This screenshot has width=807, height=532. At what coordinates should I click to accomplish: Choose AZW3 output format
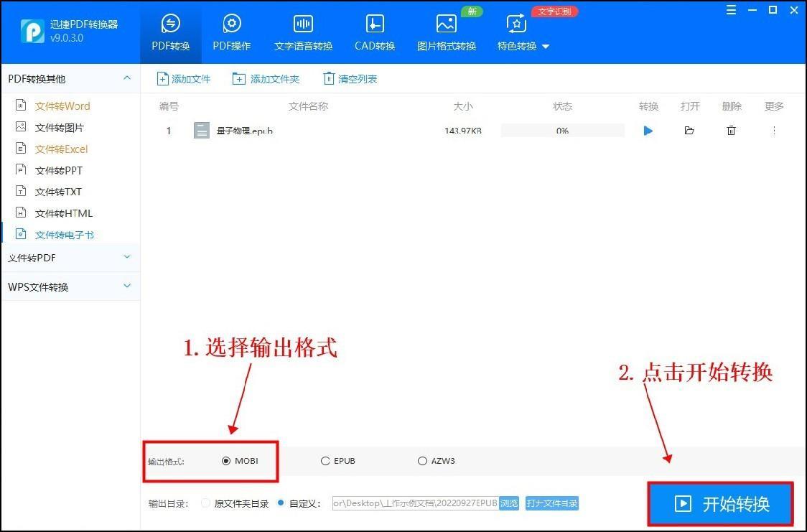(422, 461)
